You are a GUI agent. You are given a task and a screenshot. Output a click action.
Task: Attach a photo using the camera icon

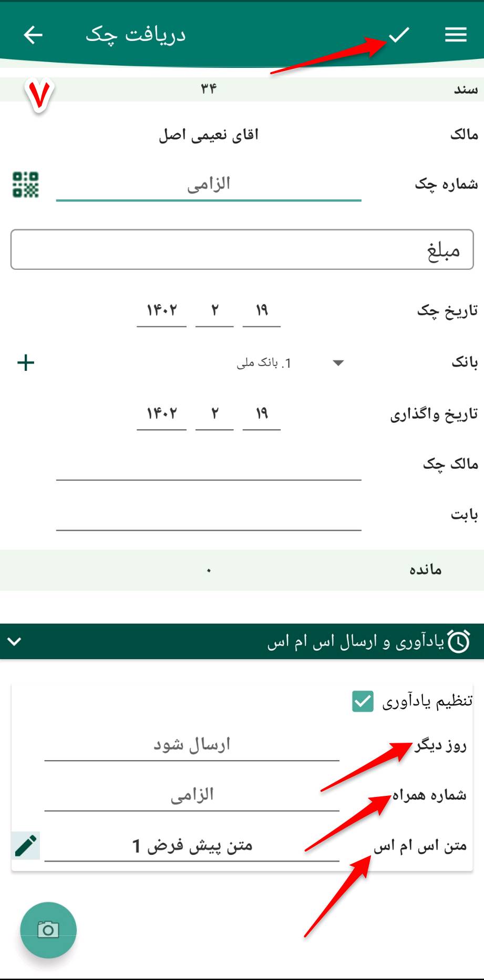point(48,930)
